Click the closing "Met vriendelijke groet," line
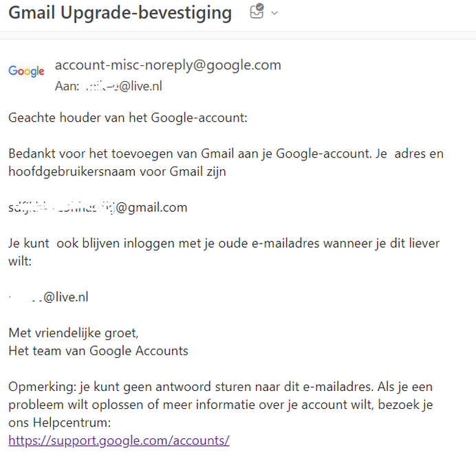 coord(74,333)
